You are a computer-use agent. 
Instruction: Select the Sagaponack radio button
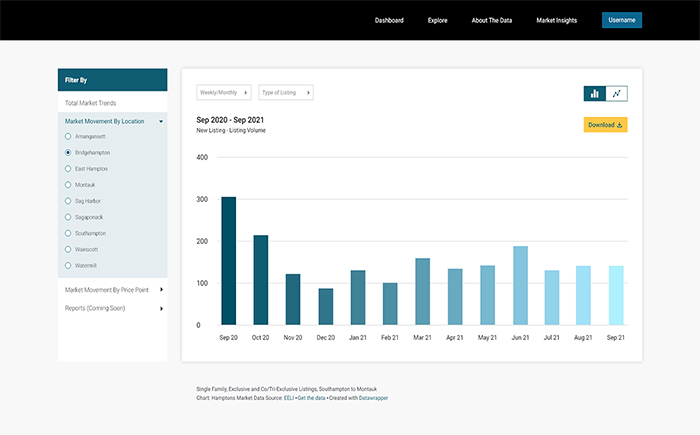pos(68,217)
